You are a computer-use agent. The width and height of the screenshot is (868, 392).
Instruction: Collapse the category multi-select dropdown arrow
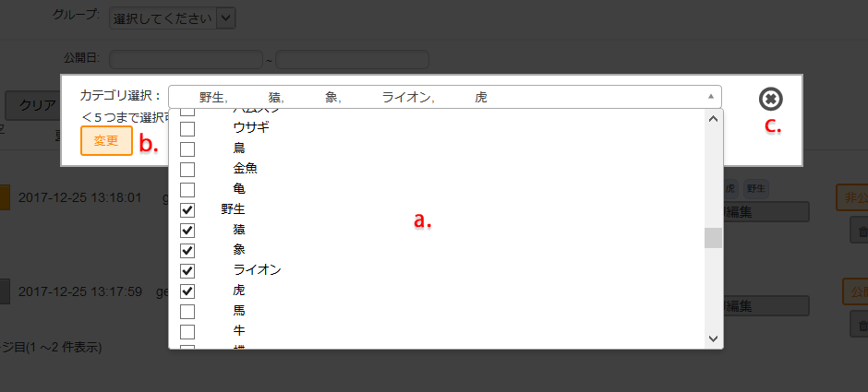click(x=710, y=97)
